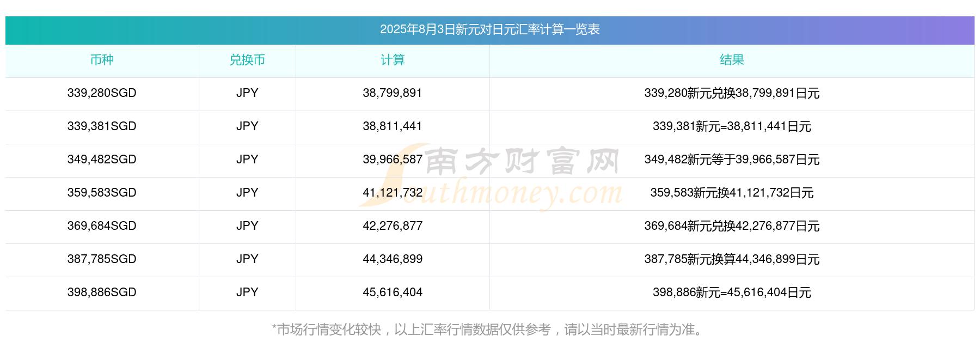This screenshot has width=980, height=354.
Task: Click result 339,280新元兑换38,799,891日元
Action: (x=732, y=93)
